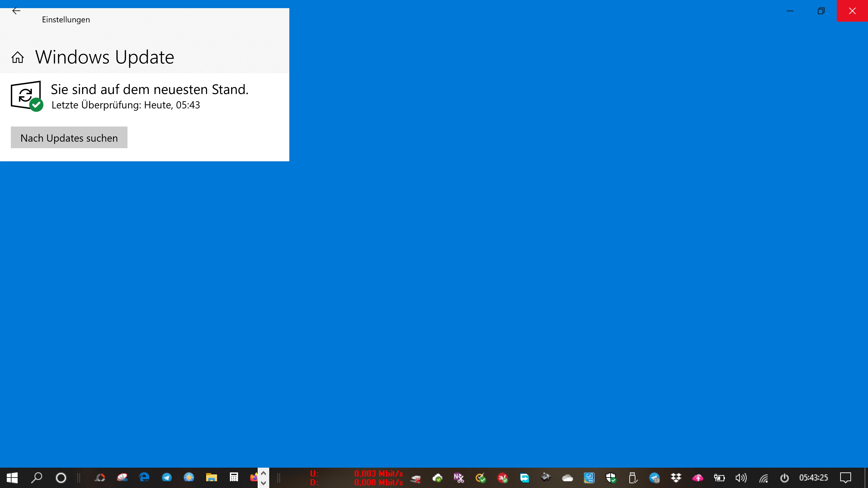868x488 pixels.
Task: Open OneNote clipping tool tray icon
Action: click(x=459, y=478)
